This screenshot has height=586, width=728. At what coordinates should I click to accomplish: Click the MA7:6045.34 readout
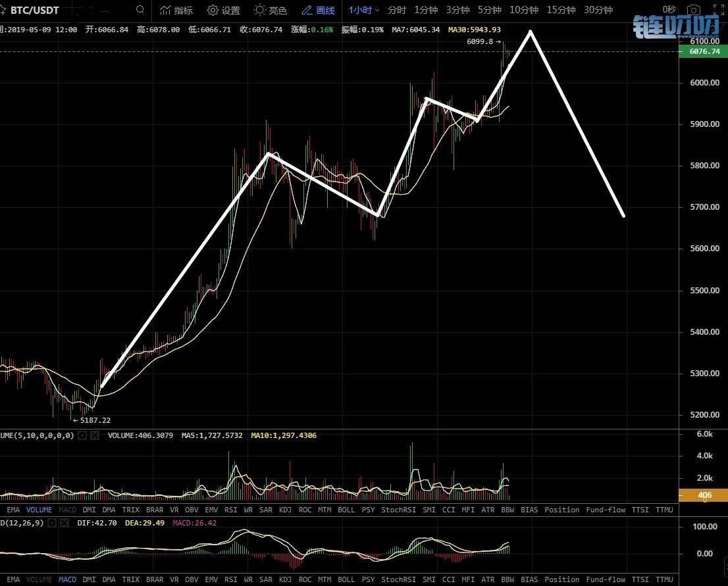pos(415,29)
